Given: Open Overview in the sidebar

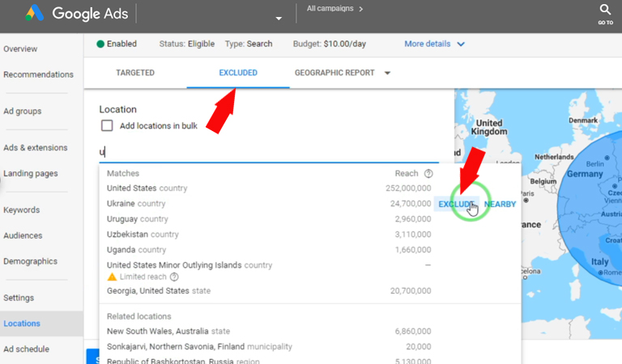Looking at the screenshot, I should tap(20, 49).
